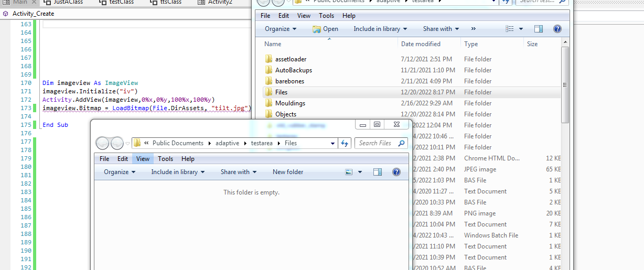
Task: Click the folder icon in the Files address bar
Action: (x=137, y=143)
